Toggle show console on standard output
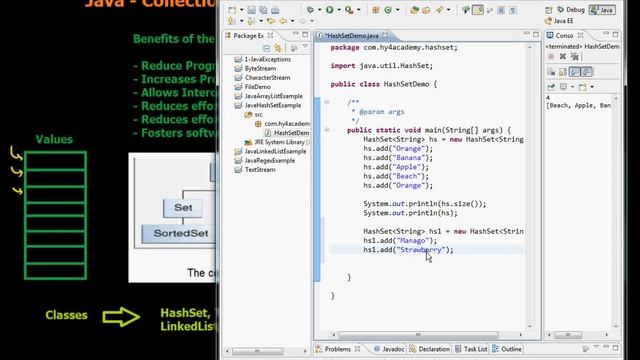Viewport: 640px width, 360px height. click(575, 72)
